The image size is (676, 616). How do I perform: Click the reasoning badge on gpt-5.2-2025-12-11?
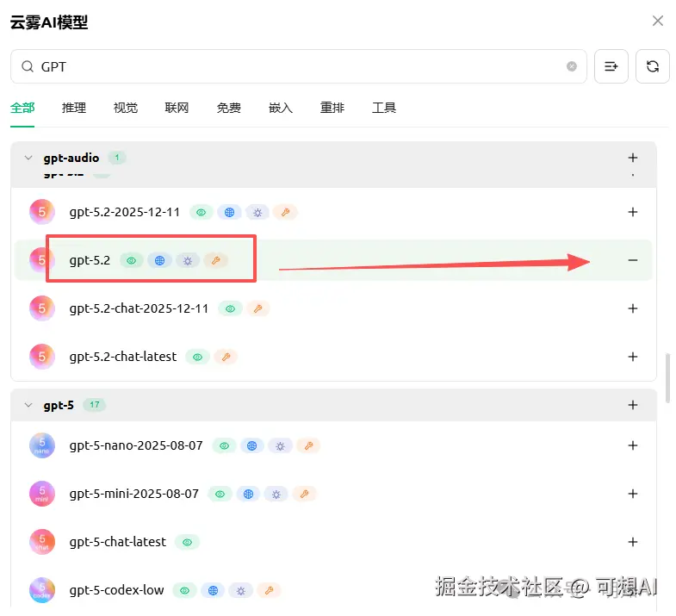[257, 212]
